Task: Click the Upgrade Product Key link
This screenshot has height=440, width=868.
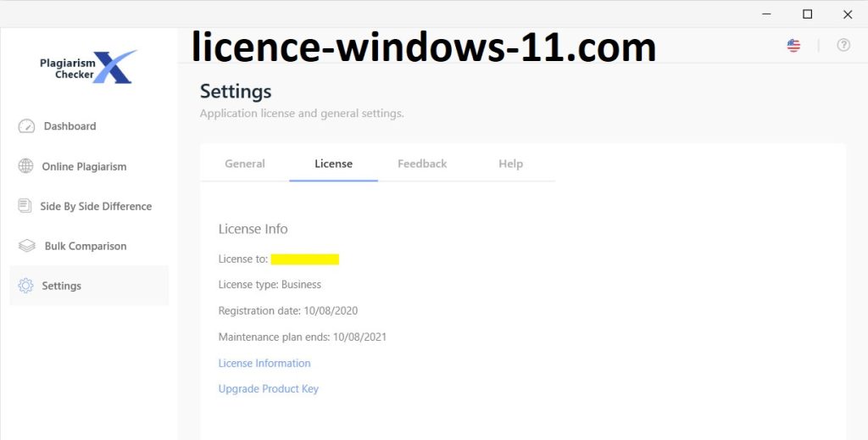Action: point(269,388)
